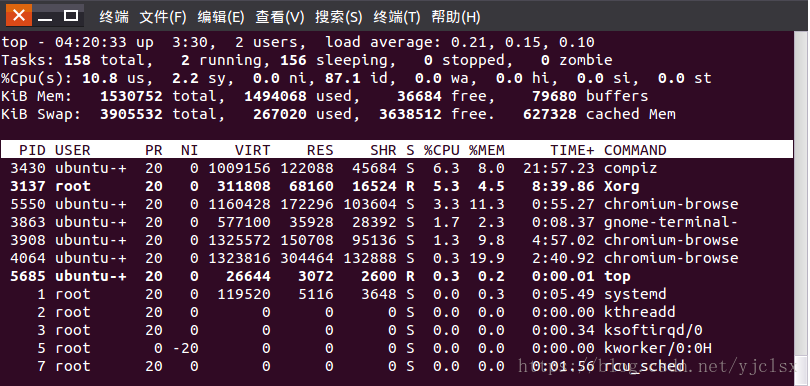Click the 11.3 %MEM value
810x386 pixels.
[487, 204]
